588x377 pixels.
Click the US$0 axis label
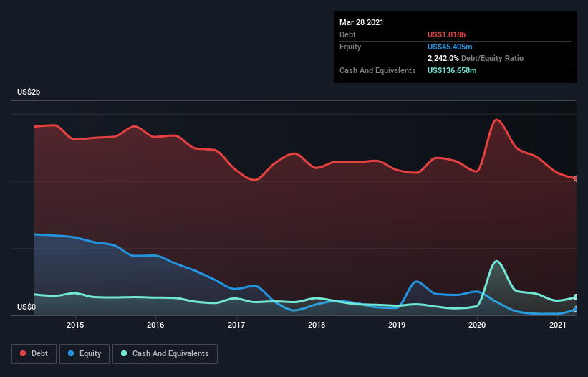pyautogui.click(x=26, y=307)
